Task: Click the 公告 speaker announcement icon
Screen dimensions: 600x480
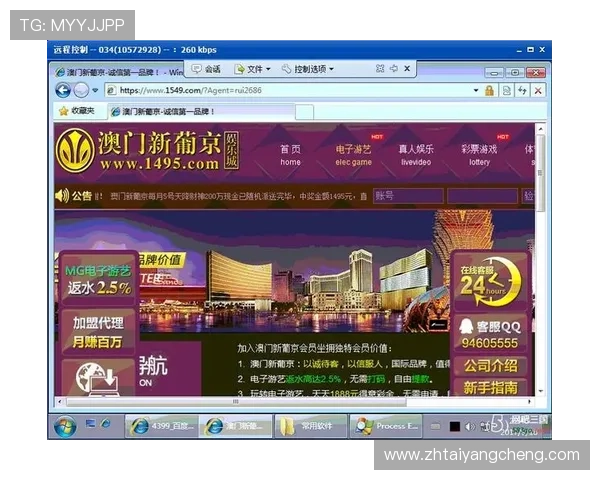Action: click(x=62, y=196)
